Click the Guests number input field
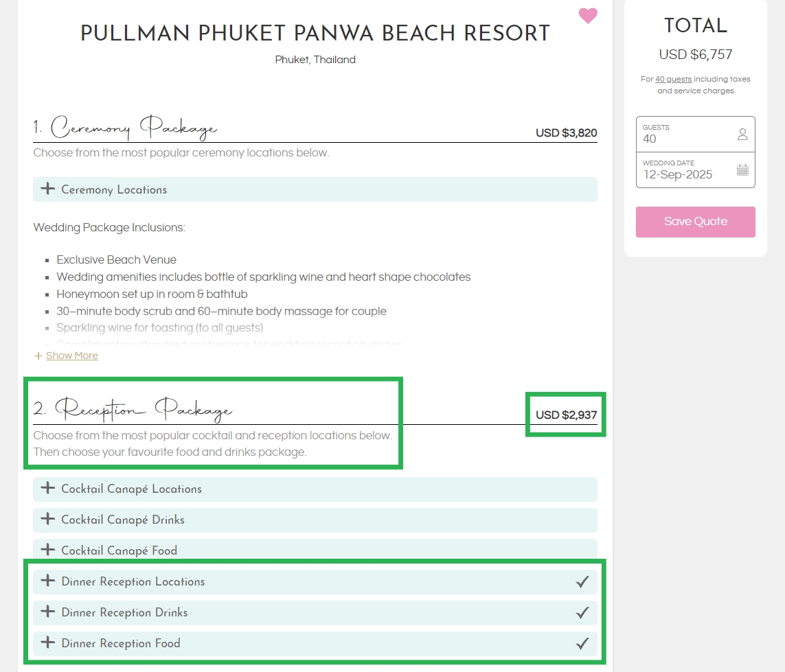The width and height of the screenshot is (785, 672). (696, 134)
